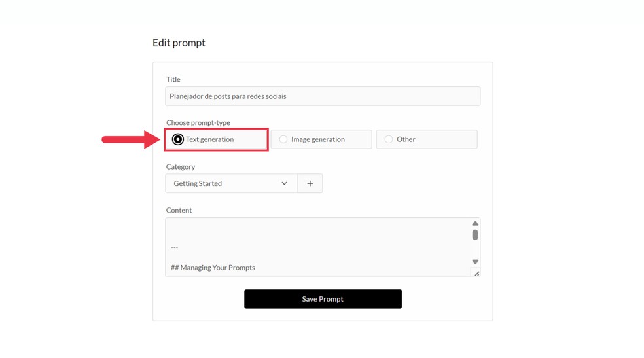Pick the Other prompt-type option

pos(389,139)
